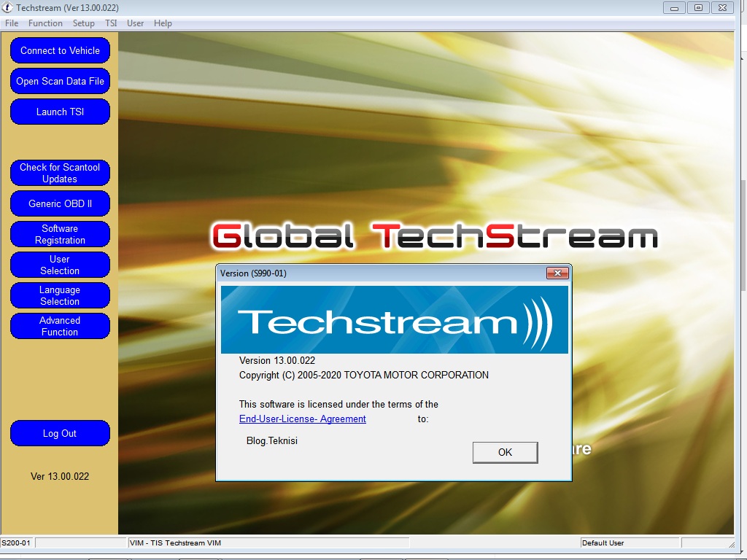Open Scan Data File
This screenshot has height=560, width=747.
coord(60,82)
